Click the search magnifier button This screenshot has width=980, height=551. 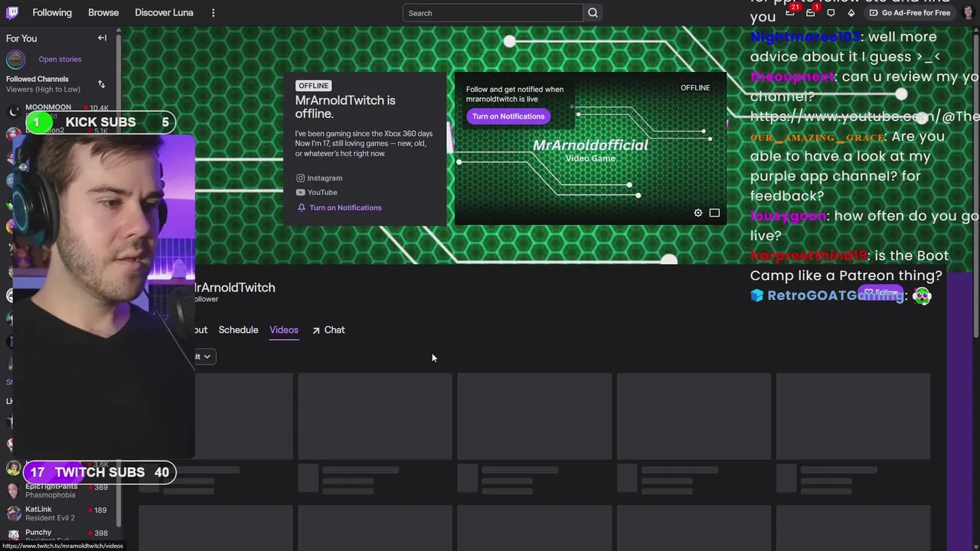point(593,13)
